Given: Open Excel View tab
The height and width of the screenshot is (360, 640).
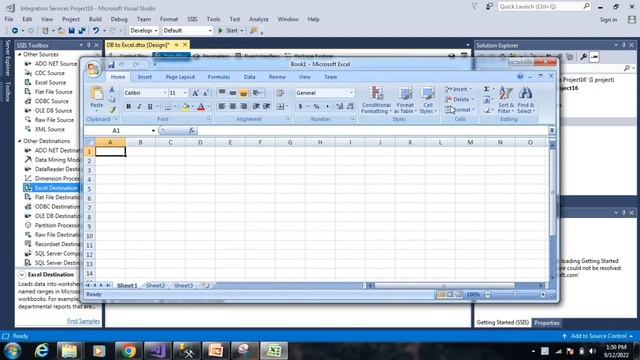Looking at the screenshot, I should tap(304, 77).
